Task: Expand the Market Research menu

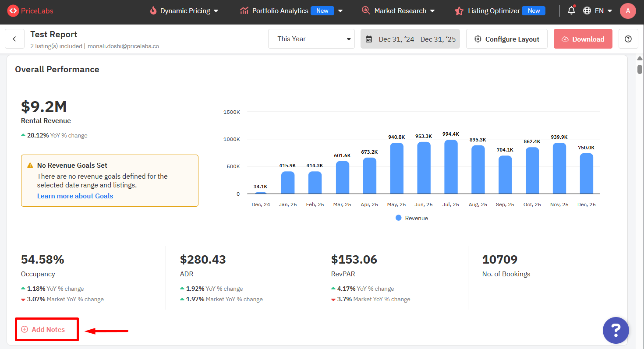Action: click(x=398, y=11)
